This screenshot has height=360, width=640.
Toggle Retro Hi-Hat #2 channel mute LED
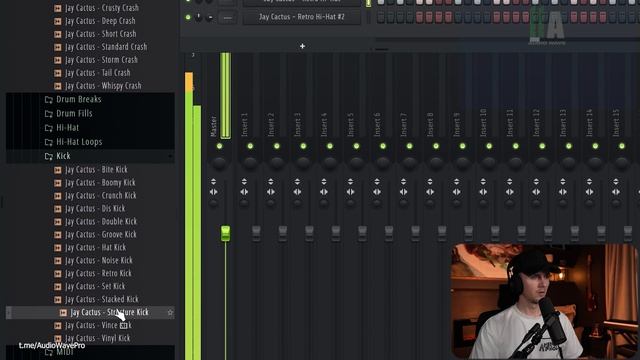[188, 18]
